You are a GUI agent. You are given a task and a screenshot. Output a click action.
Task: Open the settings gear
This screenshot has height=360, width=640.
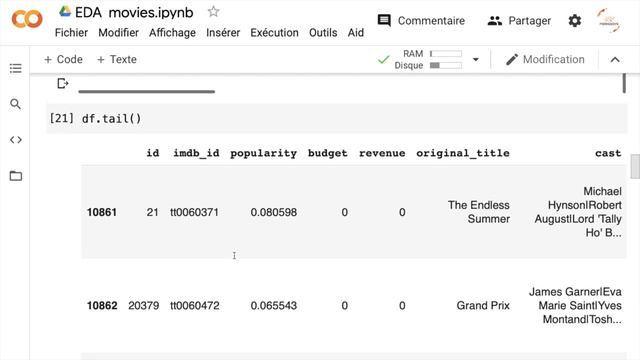[575, 20]
